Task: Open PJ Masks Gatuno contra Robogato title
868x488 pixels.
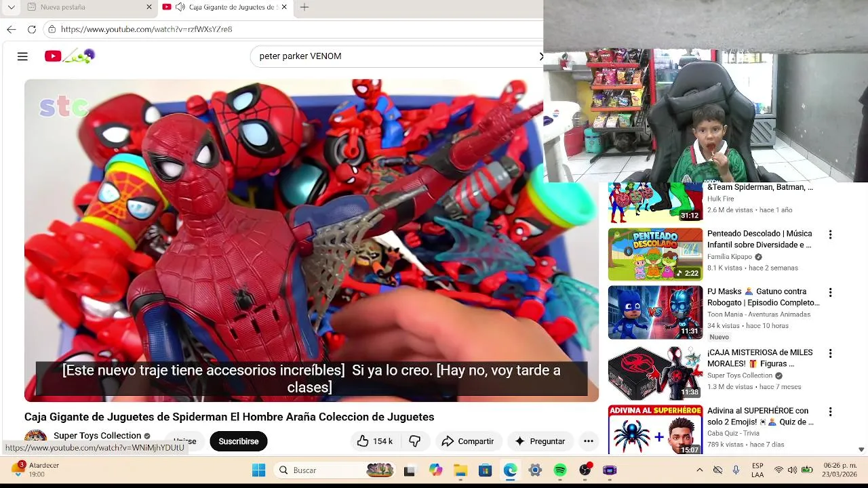Action: pos(763,297)
